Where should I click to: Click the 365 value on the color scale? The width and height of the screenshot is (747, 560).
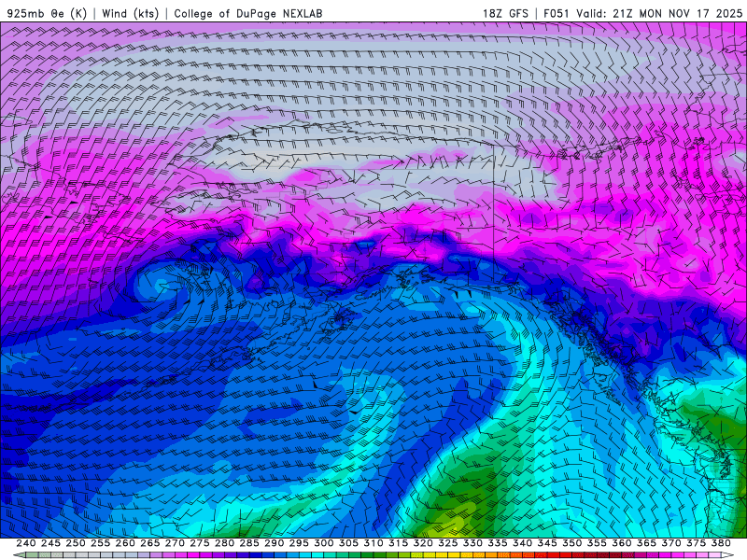[x=646, y=543]
